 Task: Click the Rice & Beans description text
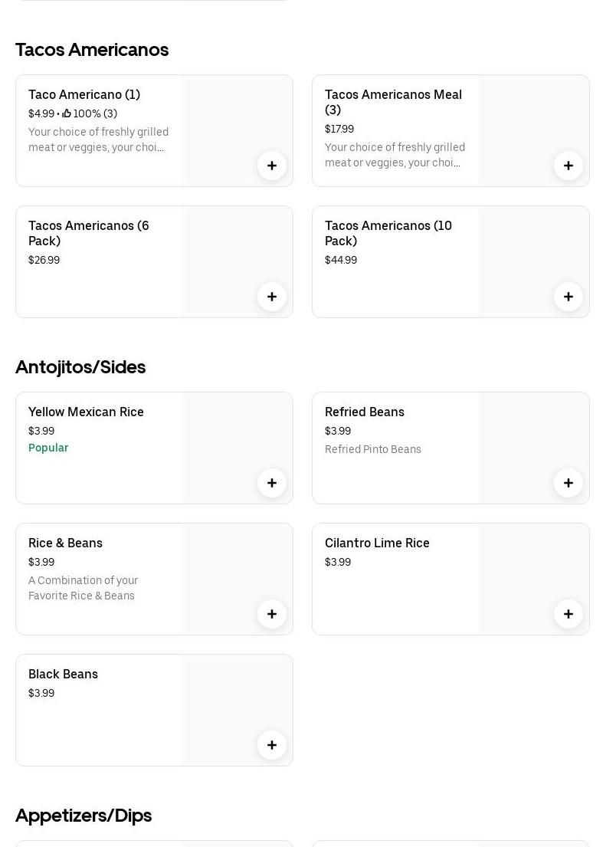(x=83, y=588)
